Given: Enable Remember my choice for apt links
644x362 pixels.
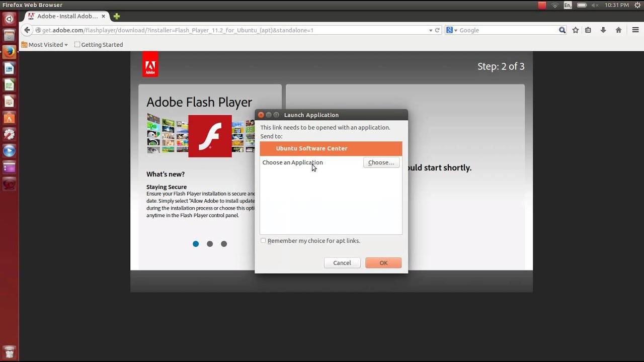Looking at the screenshot, I should 263,241.
